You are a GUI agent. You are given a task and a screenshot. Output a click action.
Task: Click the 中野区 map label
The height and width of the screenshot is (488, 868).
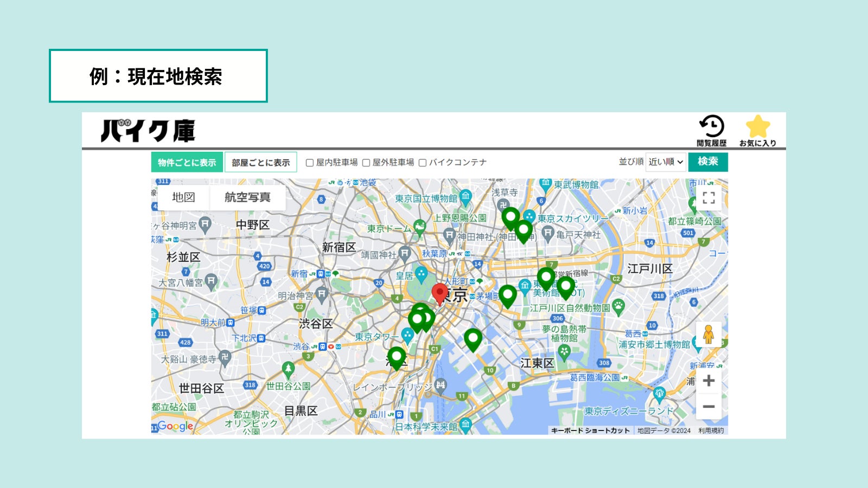[253, 224]
